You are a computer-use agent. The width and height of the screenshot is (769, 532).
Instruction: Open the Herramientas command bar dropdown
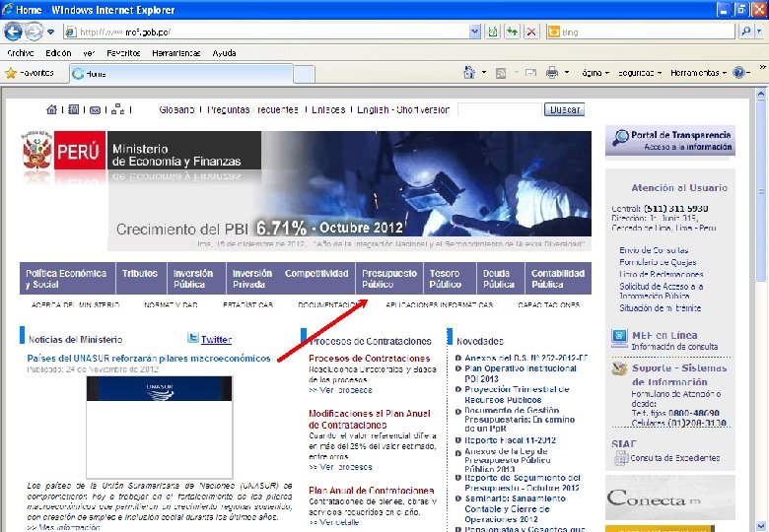tap(698, 73)
